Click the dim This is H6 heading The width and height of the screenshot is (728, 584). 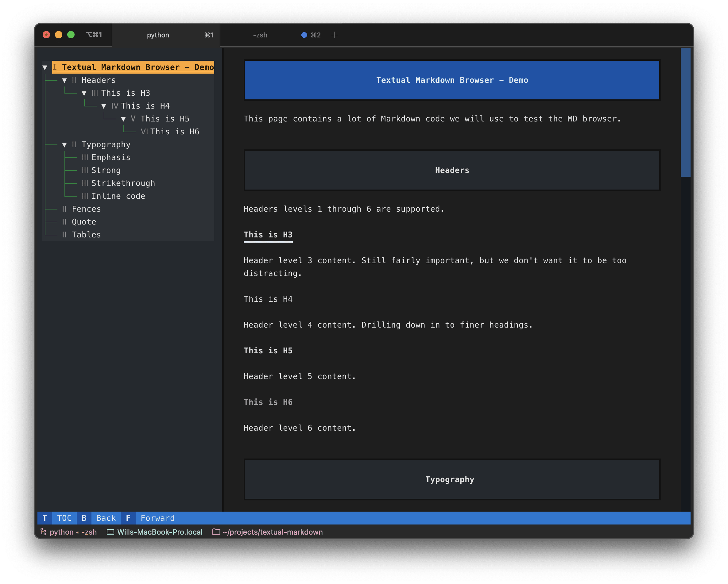tap(268, 402)
